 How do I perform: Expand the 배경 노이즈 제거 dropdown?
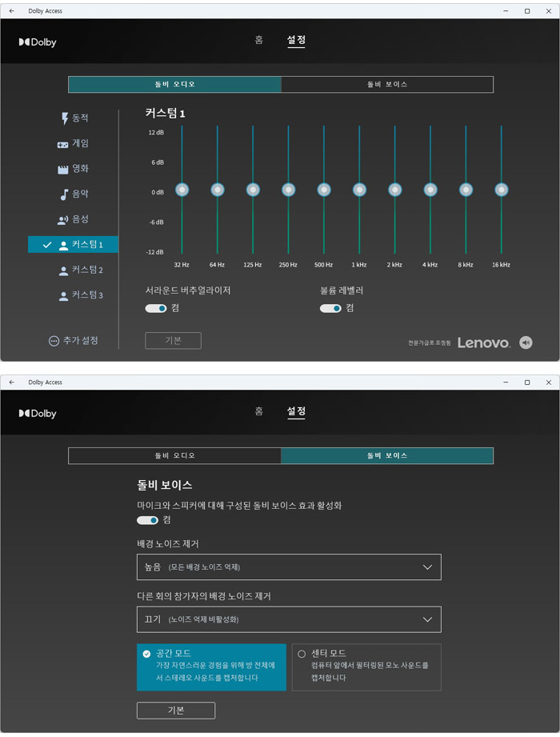point(289,567)
